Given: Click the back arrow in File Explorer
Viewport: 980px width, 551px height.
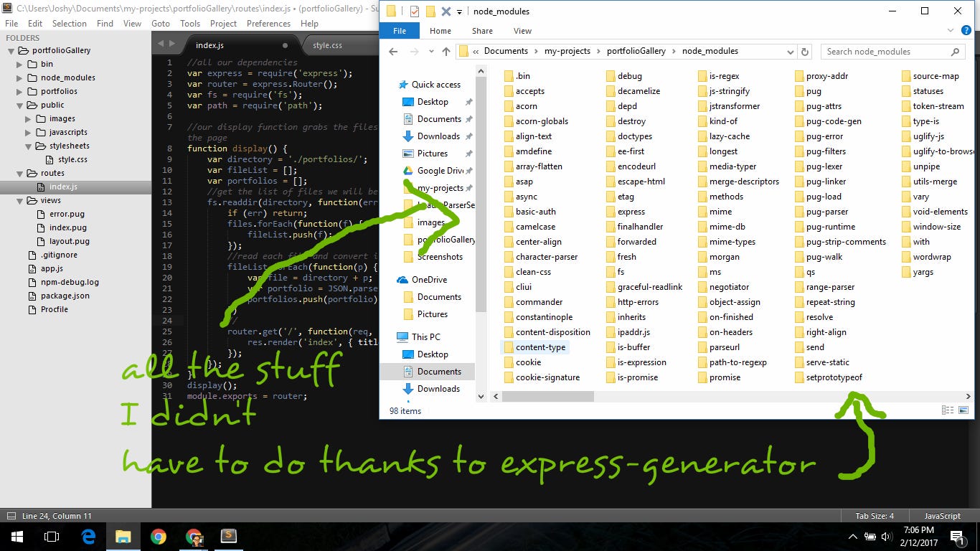Looking at the screenshot, I should 393,51.
